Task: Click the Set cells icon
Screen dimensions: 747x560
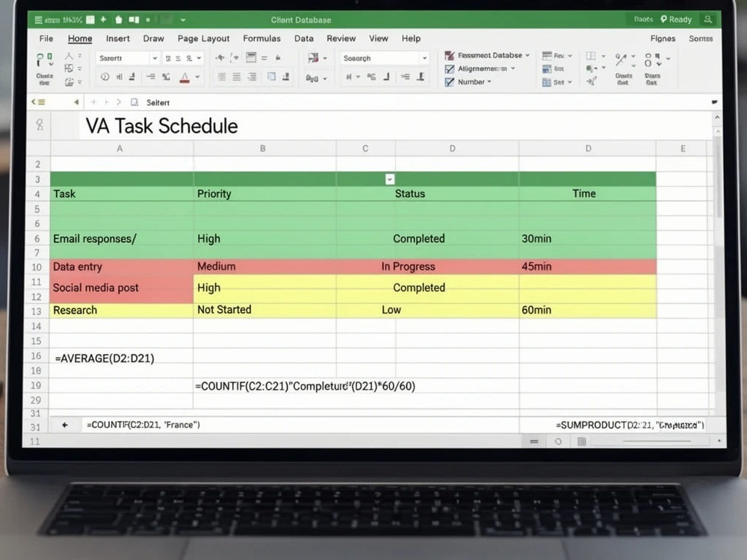Action: pos(547,82)
